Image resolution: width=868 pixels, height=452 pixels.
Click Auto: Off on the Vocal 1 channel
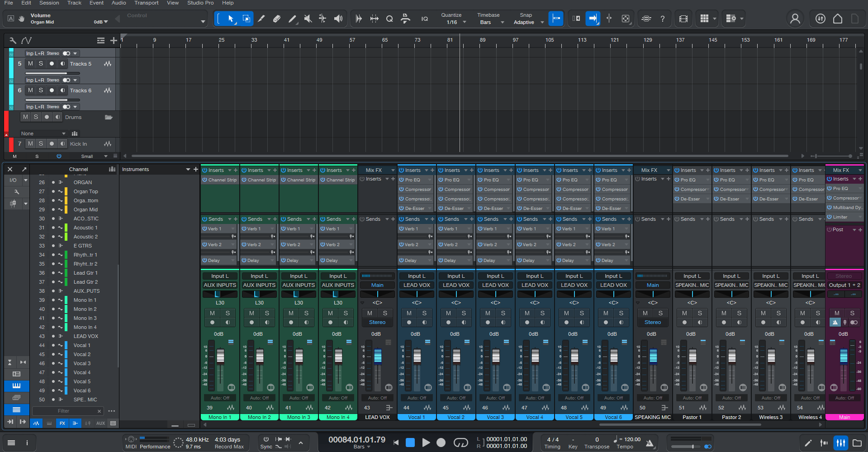click(x=416, y=398)
